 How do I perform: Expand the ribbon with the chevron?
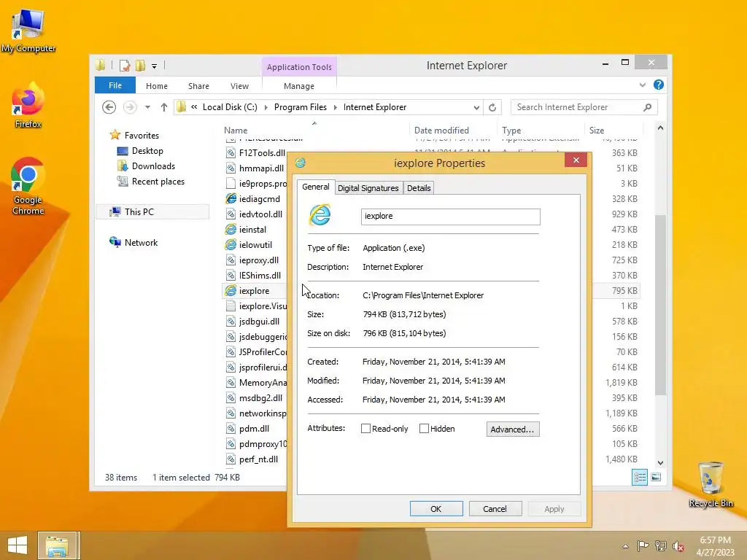(642, 85)
